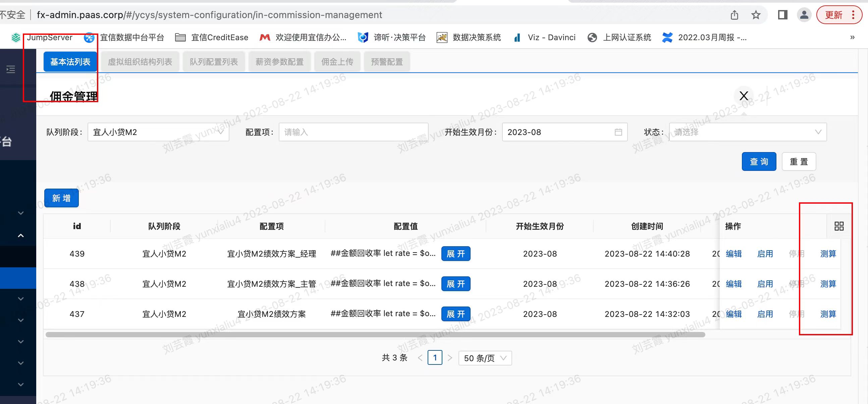868x404 pixels.
Task: Switch to the 佣金上传 tab
Action: pyautogui.click(x=337, y=62)
